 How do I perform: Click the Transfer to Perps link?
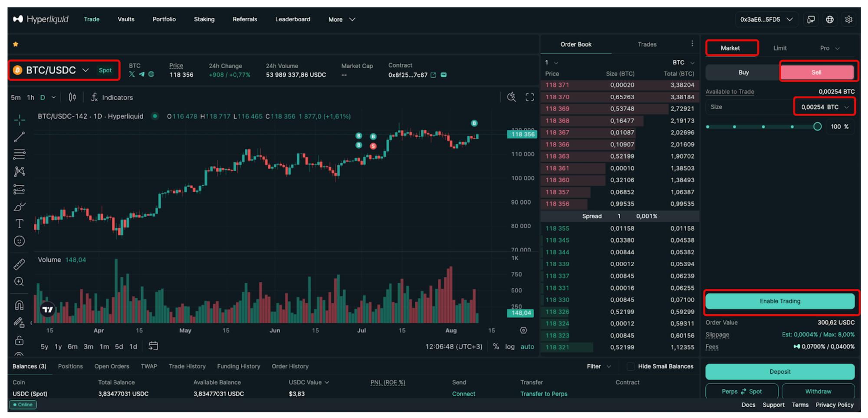pos(543,394)
